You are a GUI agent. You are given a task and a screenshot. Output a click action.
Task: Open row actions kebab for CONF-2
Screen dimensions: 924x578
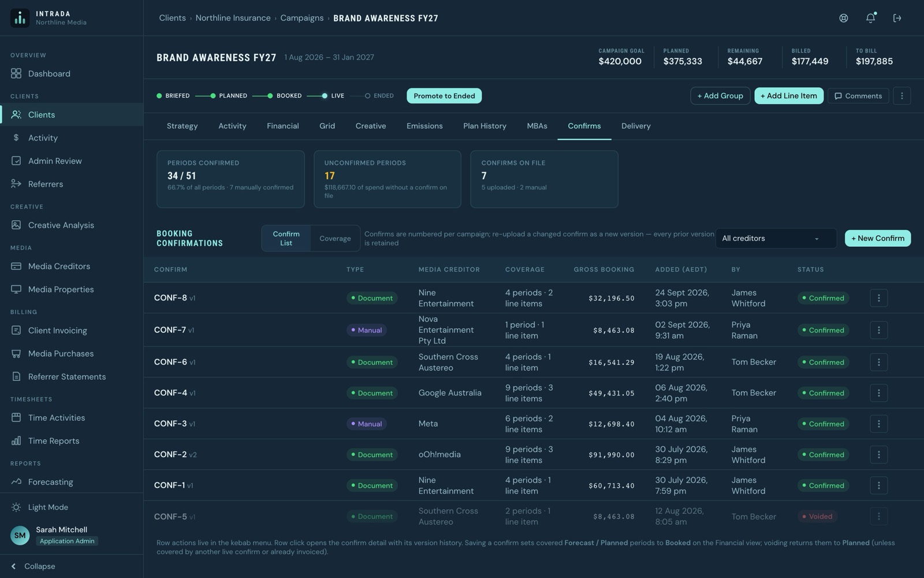(x=878, y=455)
